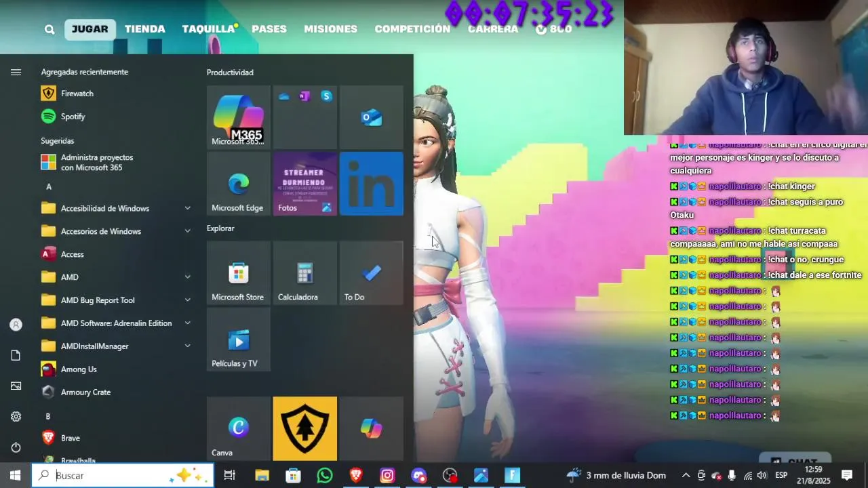Image resolution: width=868 pixels, height=488 pixels.
Task: Expand the AMD folder
Action: tap(115, 277)
